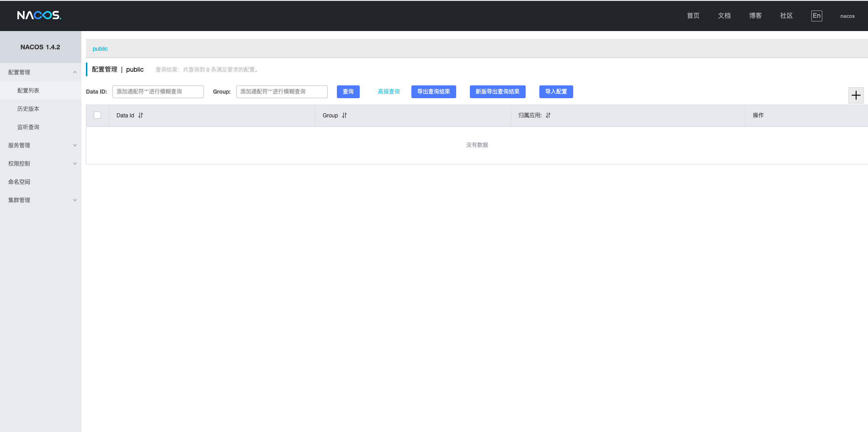Click the 查询 search button
This screenshot has height=432, width=868.
tap(348, 92)
